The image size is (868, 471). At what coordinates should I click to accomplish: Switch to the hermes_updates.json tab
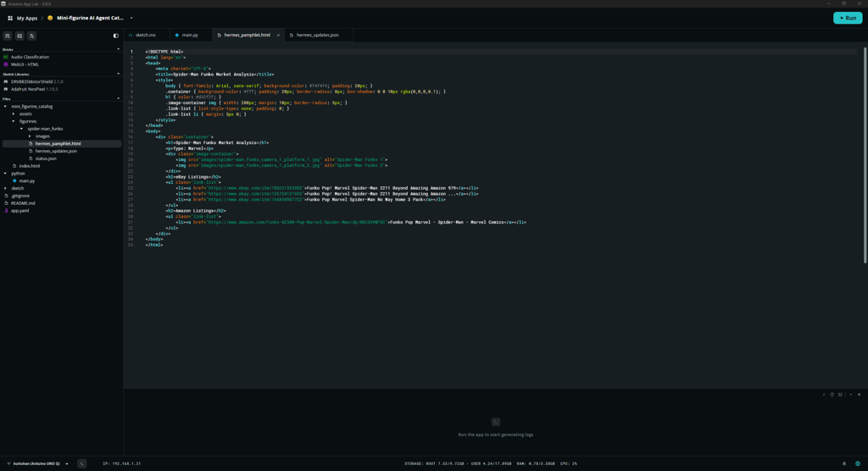(317, 35)
